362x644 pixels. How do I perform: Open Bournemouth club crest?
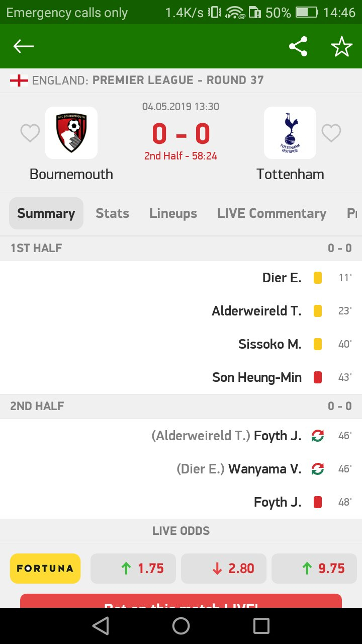pos(71,133)
